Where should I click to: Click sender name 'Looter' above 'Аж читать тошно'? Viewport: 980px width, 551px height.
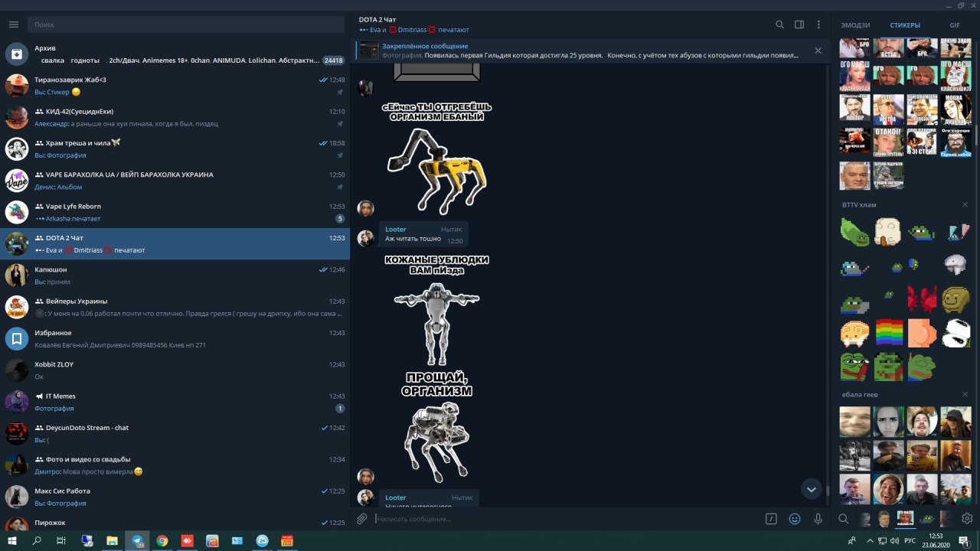pos(395,229)
